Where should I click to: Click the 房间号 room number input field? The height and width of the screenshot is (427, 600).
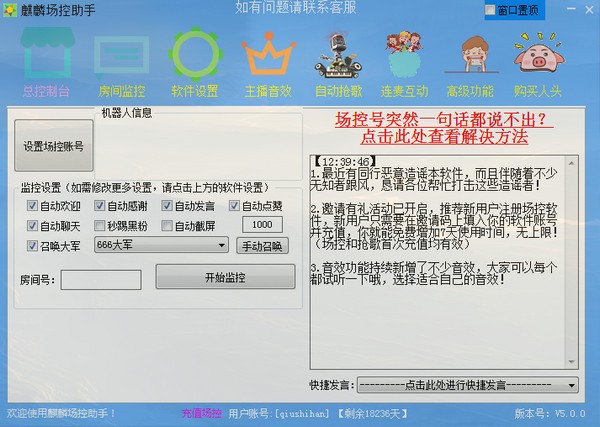coord(101,280)
